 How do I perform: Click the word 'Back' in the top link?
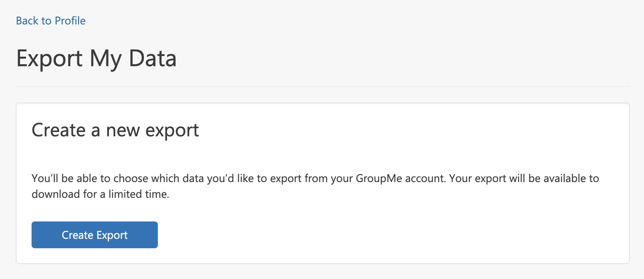(x=27, y=20)
